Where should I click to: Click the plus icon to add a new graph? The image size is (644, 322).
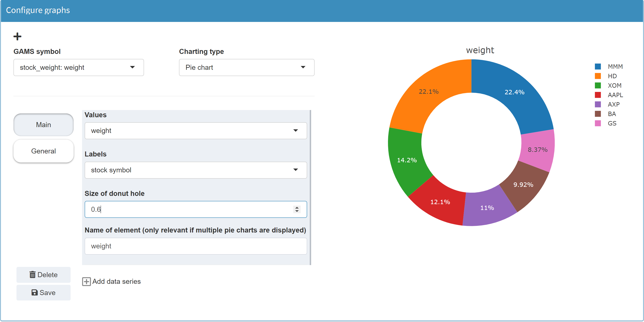tap(17, 36)
